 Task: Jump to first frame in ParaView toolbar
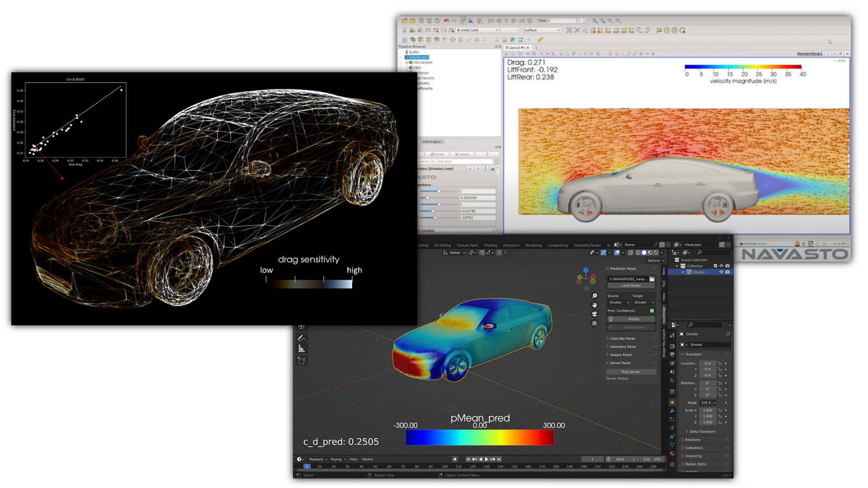click(x=491, y=21)
